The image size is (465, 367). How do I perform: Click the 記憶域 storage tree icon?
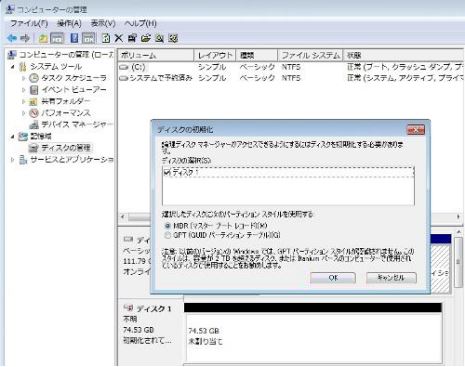coord(23,136)
